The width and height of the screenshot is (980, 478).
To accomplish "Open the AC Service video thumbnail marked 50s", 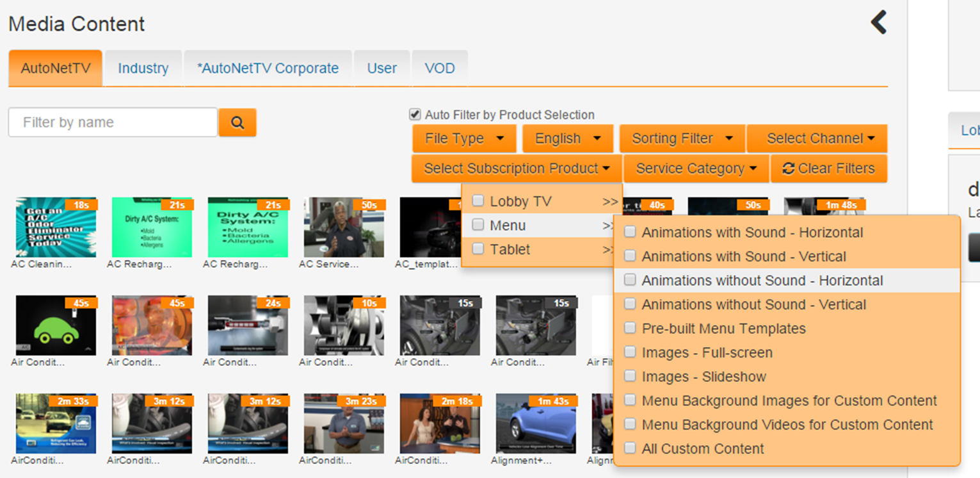I will pos(344,227).
